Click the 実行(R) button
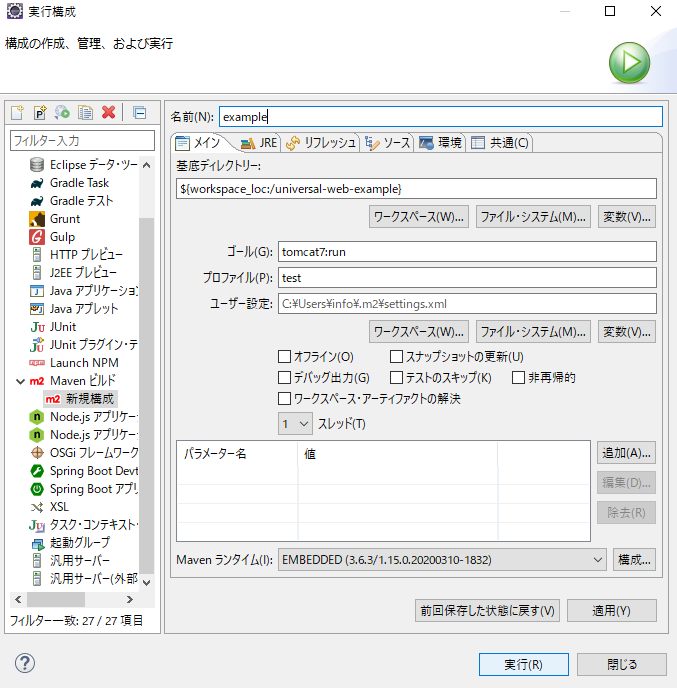Screen dimensions: 677x688 coord(523,664)
